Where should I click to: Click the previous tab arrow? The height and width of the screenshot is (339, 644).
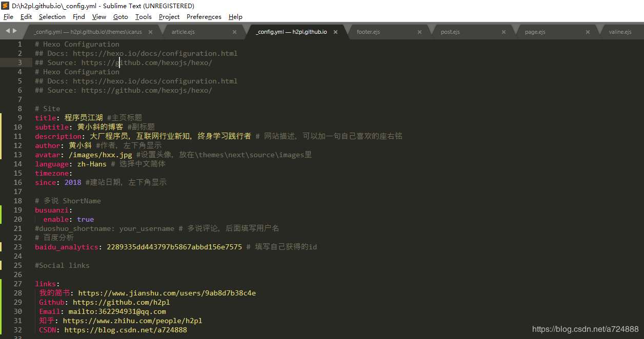coord(8,31)
